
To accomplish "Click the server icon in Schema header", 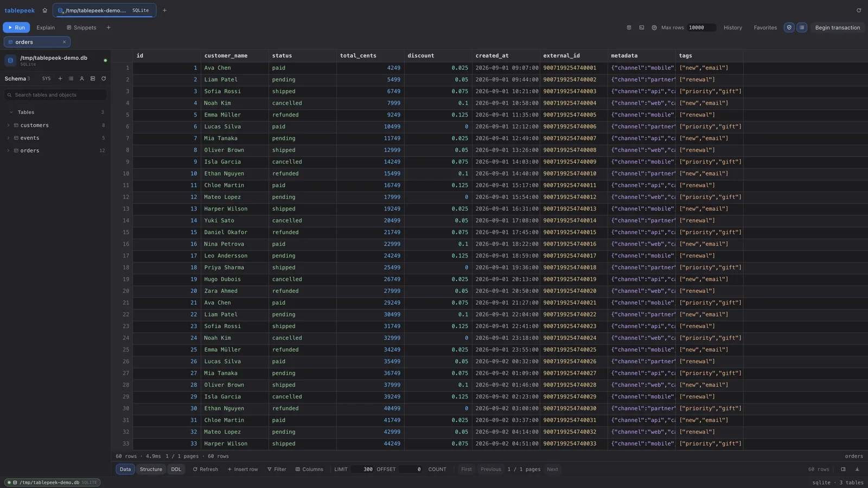I will click(x=93, y=79).
